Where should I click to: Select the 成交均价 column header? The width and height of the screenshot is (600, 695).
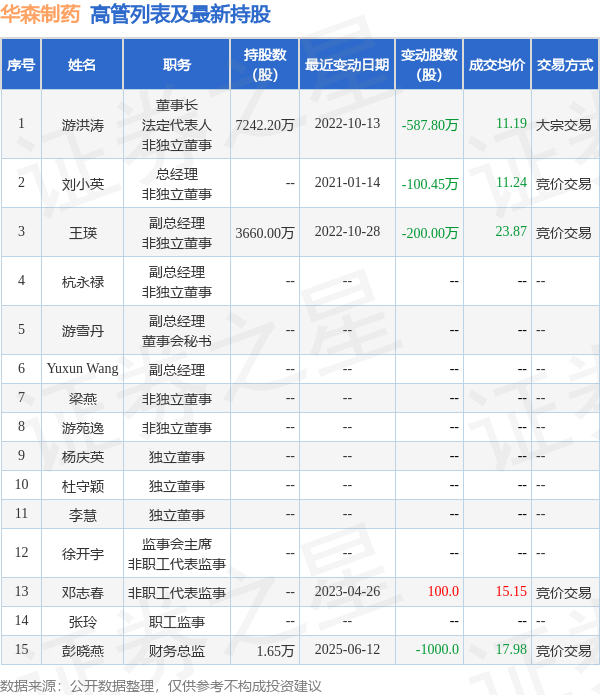pyautogui.click(x=497, y=65)
